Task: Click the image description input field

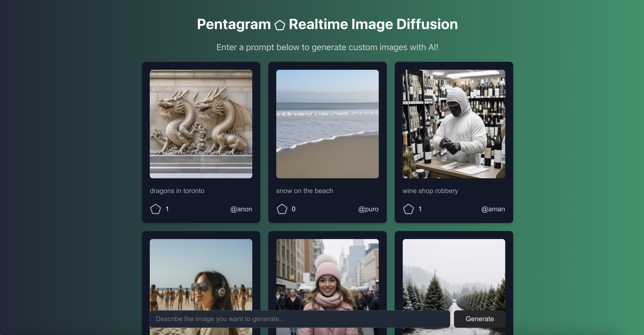Action: click(299, 319)
